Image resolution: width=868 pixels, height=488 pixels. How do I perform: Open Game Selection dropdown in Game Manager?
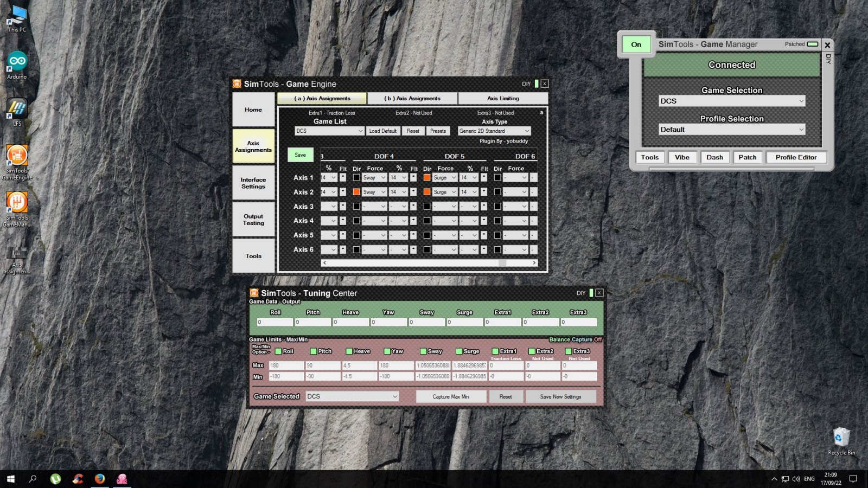point(732,101)
